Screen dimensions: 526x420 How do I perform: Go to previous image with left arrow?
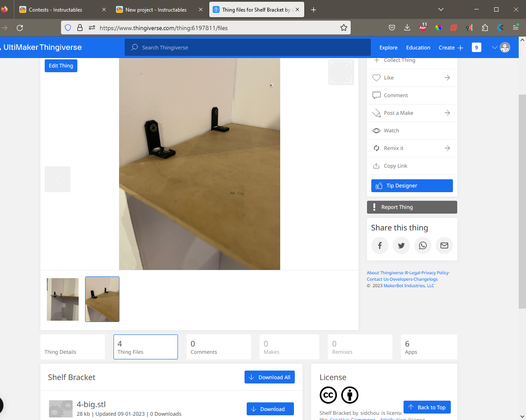tap(58, 179)
